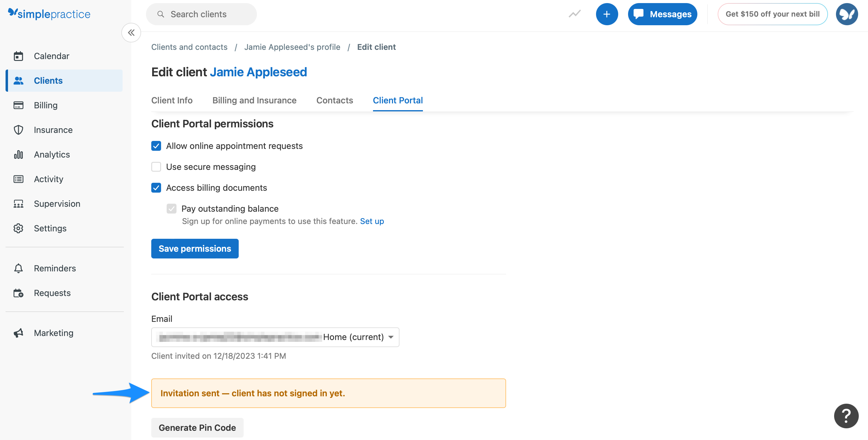Click the Search clients field
868x440 pixels.
point(201,14)
